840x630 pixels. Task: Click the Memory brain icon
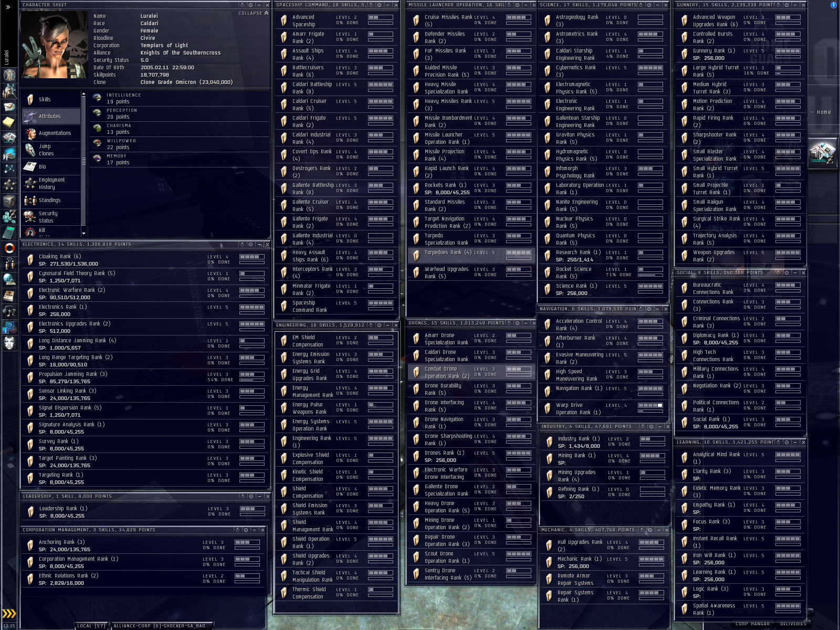97,159
